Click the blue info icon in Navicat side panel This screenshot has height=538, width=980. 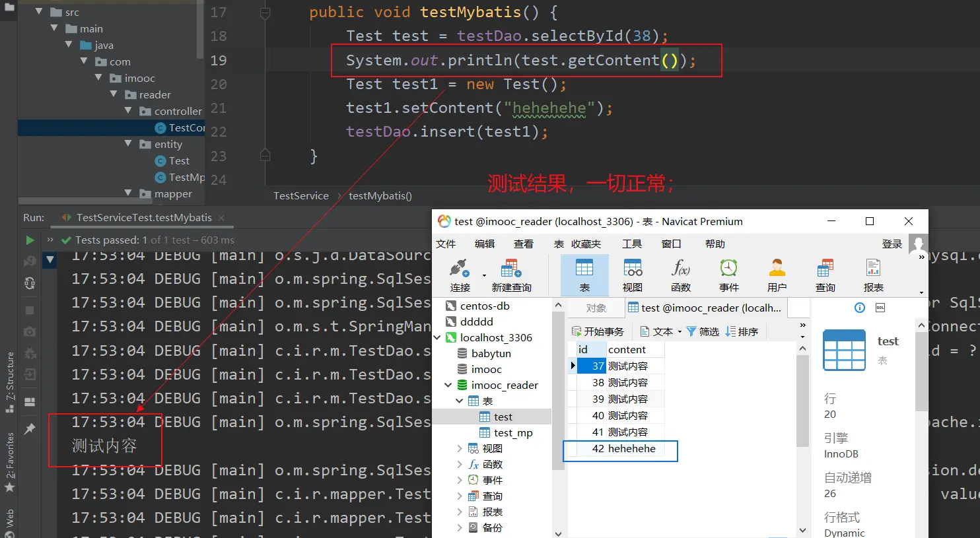point(860,308)
